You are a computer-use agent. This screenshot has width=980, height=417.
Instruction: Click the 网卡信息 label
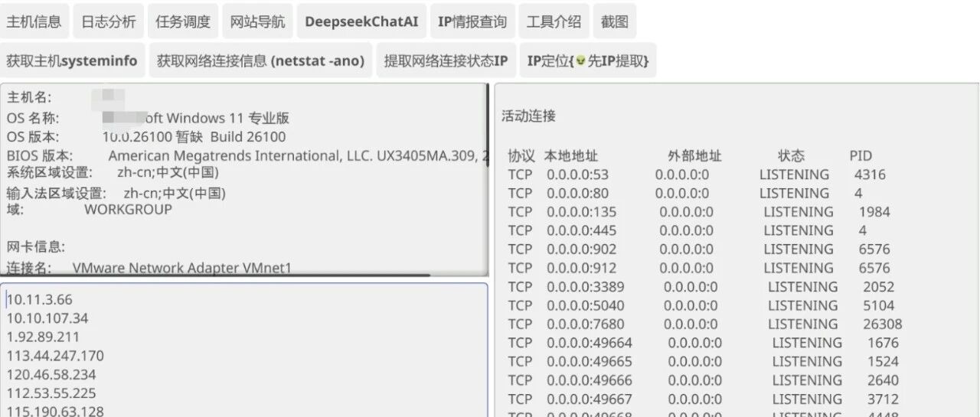tap(36, 246)
